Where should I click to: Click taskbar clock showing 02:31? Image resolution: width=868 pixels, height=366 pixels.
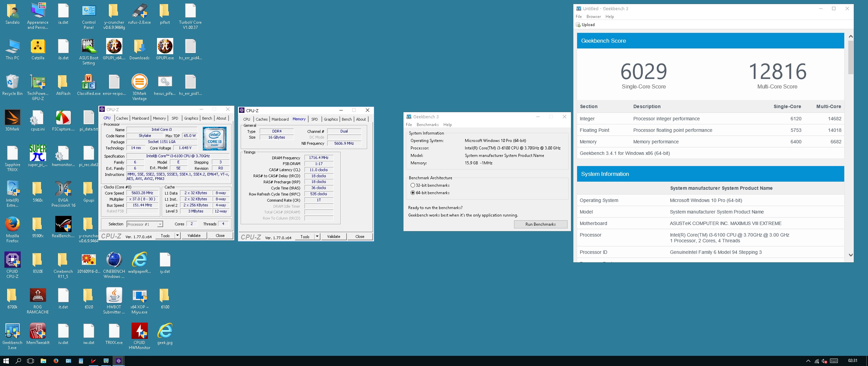click(x=852, y=361)
